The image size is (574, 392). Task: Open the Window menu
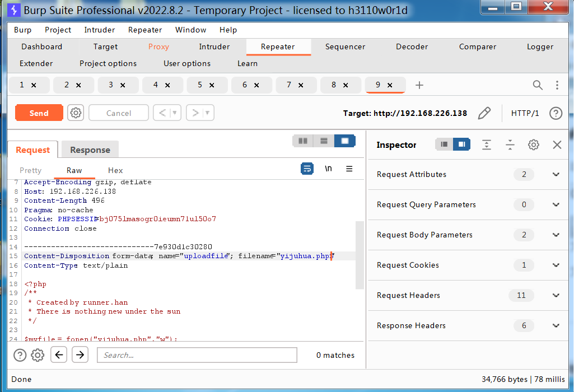(190, 30)
